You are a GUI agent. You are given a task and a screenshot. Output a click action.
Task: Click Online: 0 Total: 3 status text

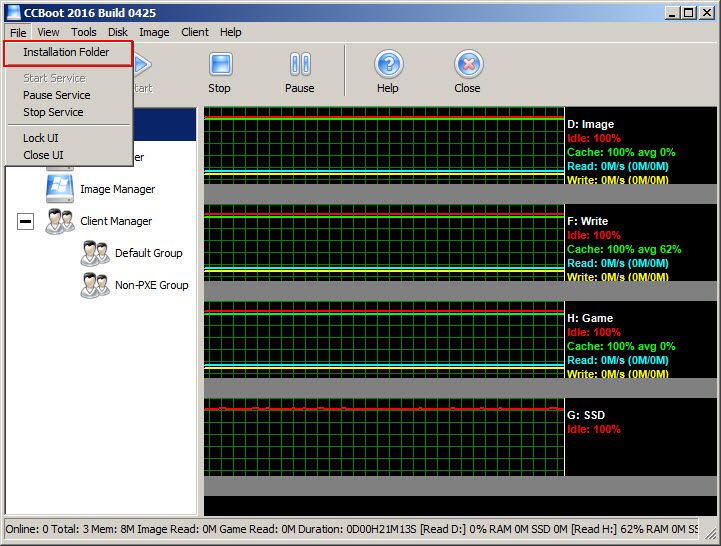(x=47, y=529)
